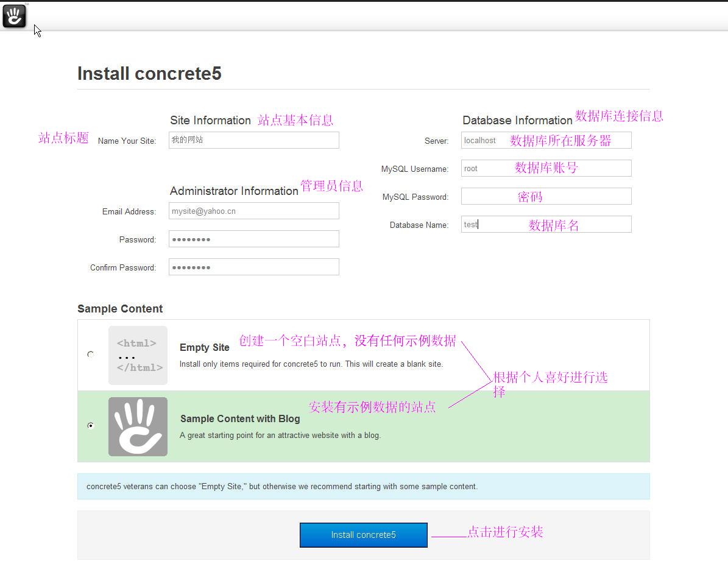Focus the Database Name field
This screenshot has width=728, height=572.
(546, 224)
